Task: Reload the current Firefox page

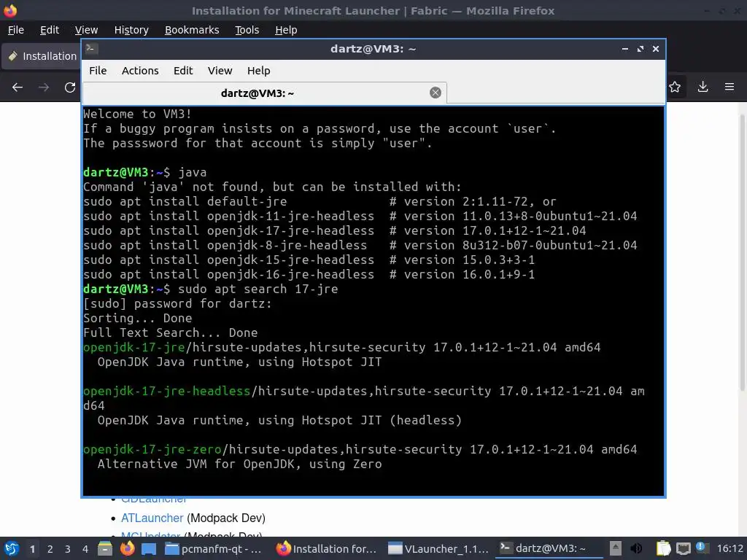Action: (70, 87)
